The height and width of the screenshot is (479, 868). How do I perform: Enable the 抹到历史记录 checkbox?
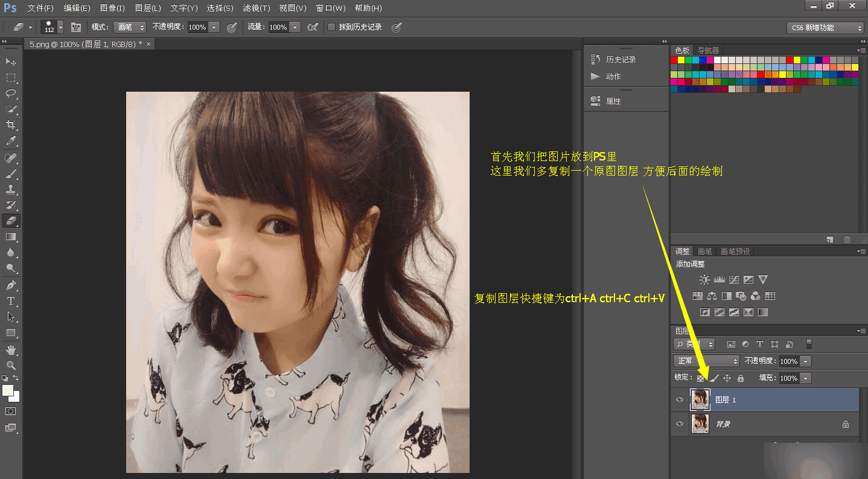(331, 27)
